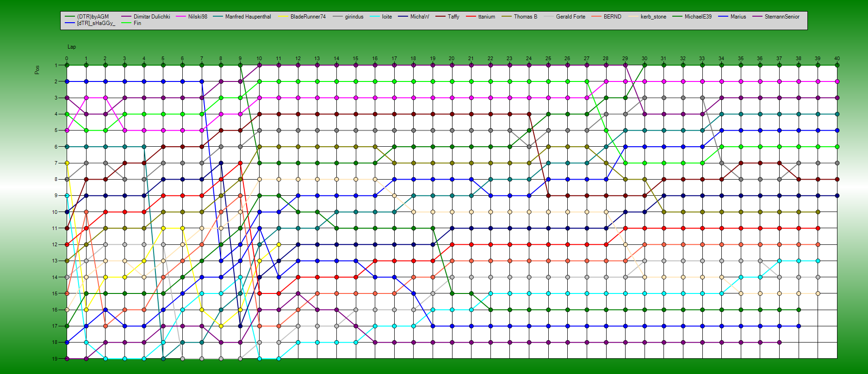Screen dimensions: 868x374
Task: Click lap number 40 on top axis
Action: (837, 59)
